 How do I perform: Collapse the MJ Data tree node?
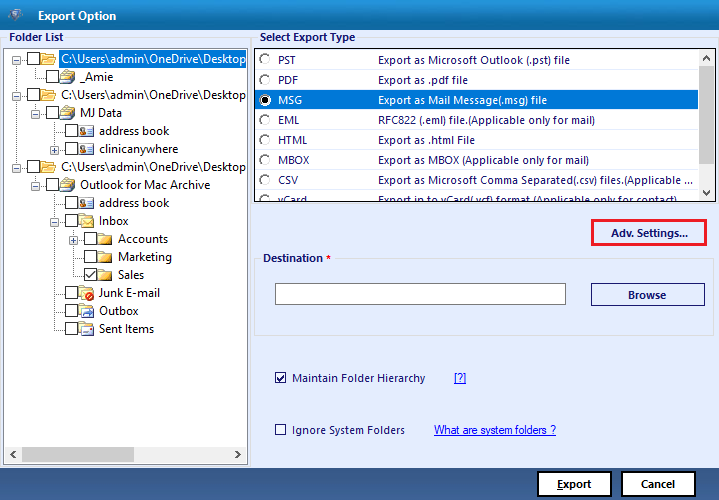click(35, 113)
